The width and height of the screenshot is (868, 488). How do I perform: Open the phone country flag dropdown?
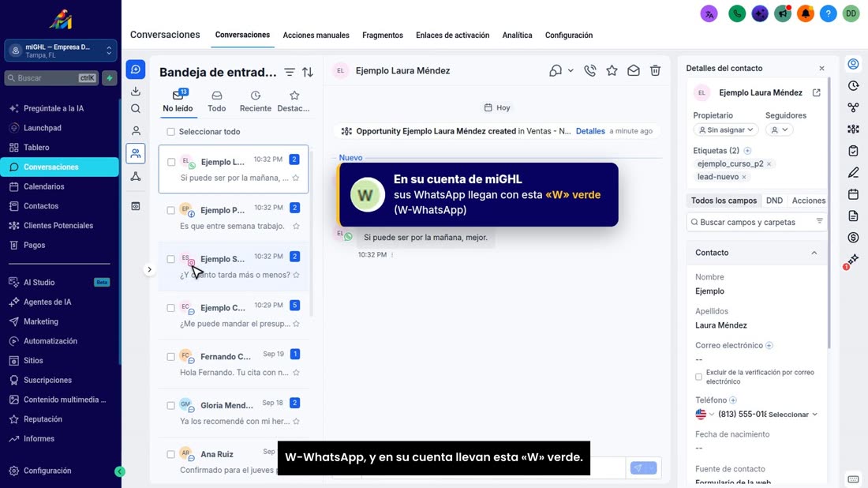705,415
